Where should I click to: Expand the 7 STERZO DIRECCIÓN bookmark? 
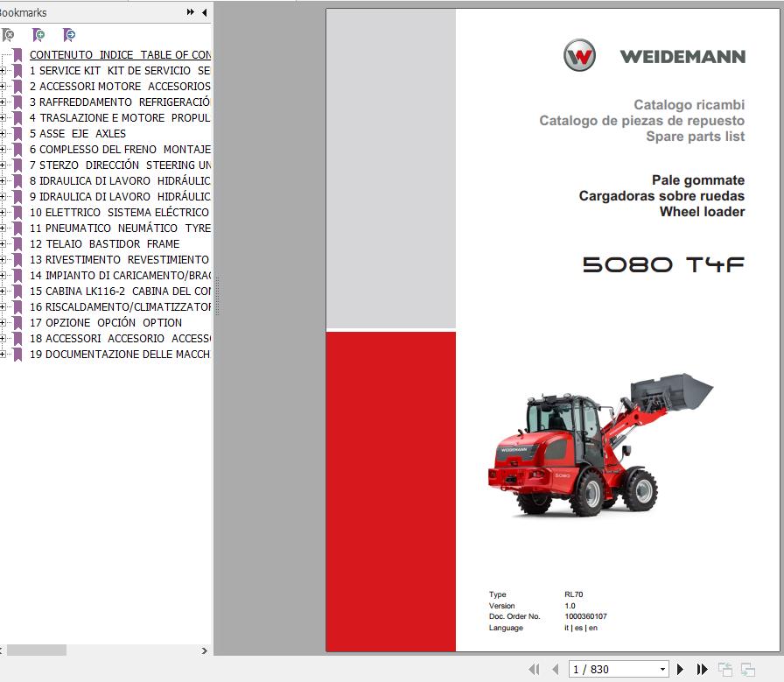pos(3,165)
